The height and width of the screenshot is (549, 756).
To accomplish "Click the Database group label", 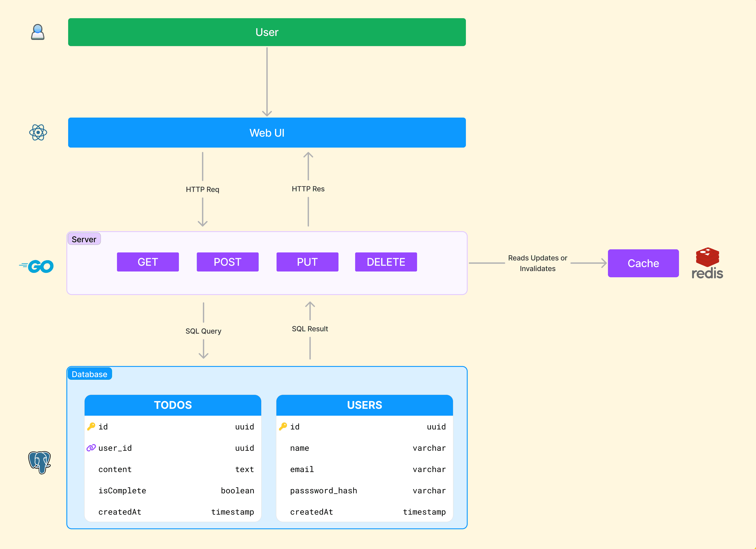I will (x=89, y=374).
